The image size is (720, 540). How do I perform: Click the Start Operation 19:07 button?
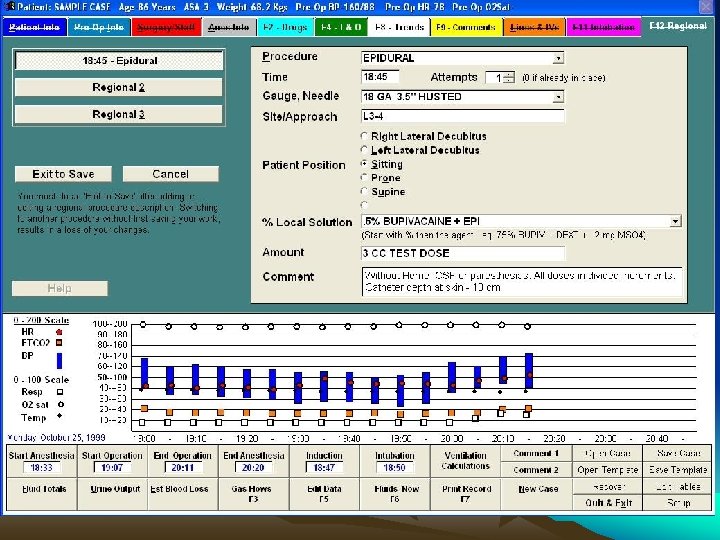pyautogui.click(x=112, y=461)
